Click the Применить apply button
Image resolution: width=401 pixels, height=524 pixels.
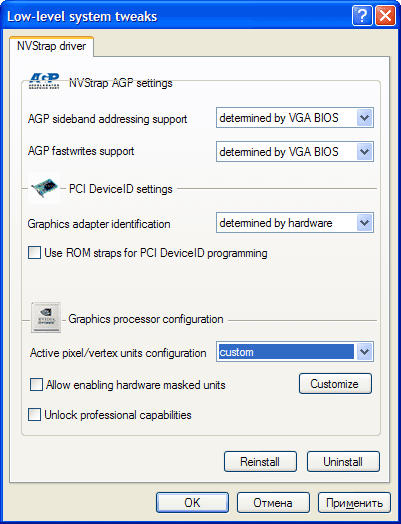[x=354, y=502]
